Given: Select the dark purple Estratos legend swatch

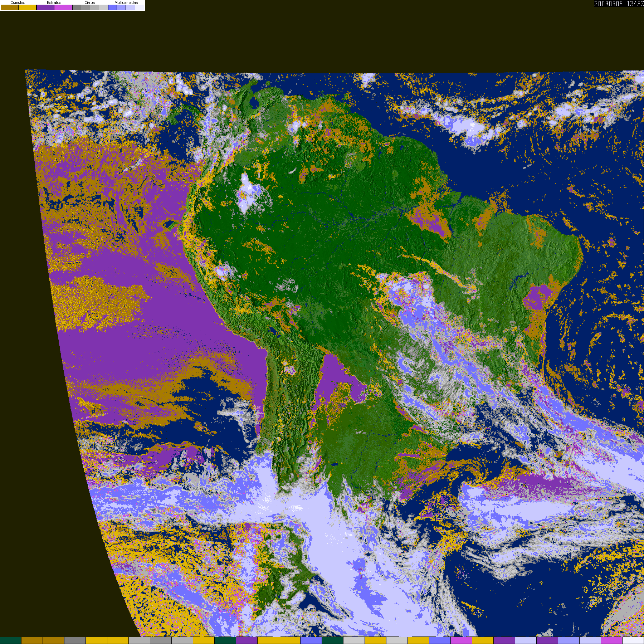Looking at the screenshot, I should tap(45, 8).
